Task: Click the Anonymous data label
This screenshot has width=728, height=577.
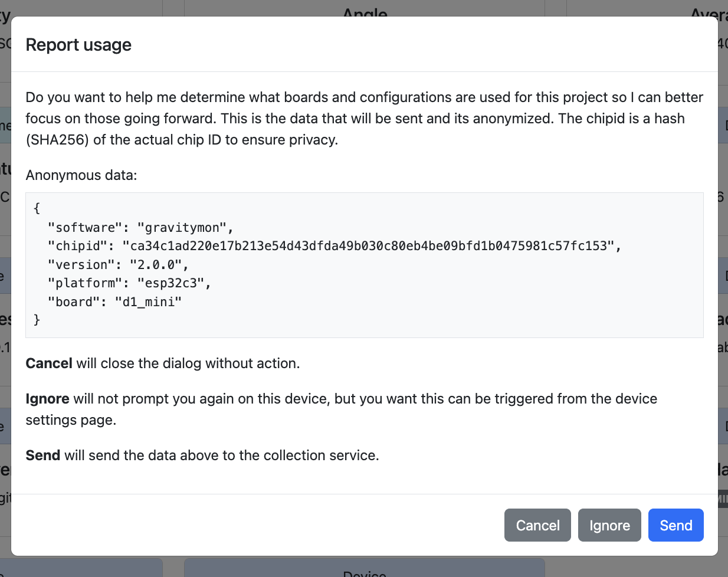Action: (81, 175)
